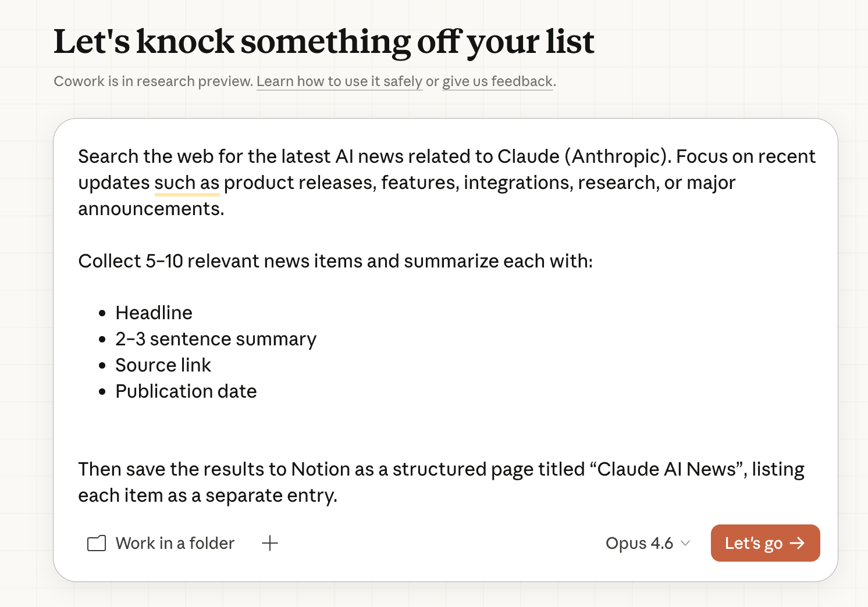Image resolution: width=868 pixels, height=607 pixels.
Task: Click the arrow icon on Let's go
Action: (x=798, y=543)
